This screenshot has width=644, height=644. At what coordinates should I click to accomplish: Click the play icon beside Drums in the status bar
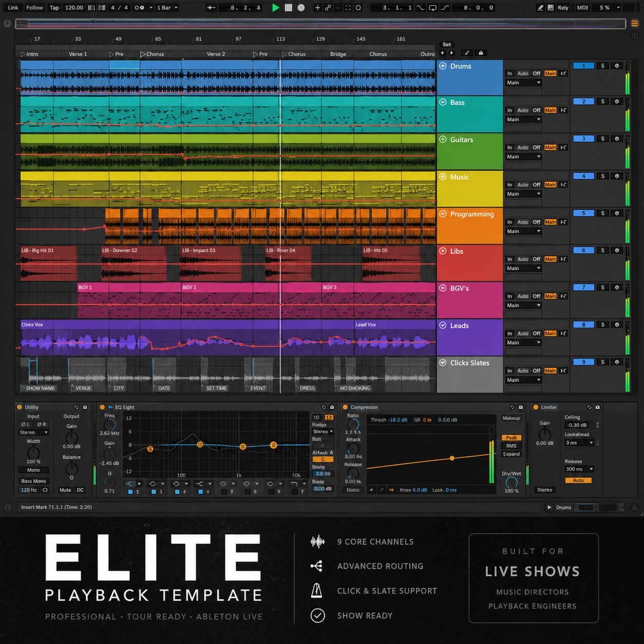coord(550,507)
